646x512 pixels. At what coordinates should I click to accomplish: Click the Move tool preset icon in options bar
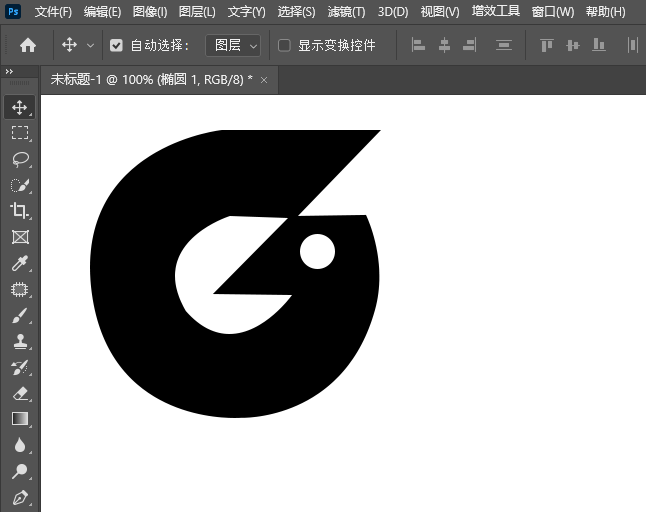pyautogui.click(x=70, y=45)
